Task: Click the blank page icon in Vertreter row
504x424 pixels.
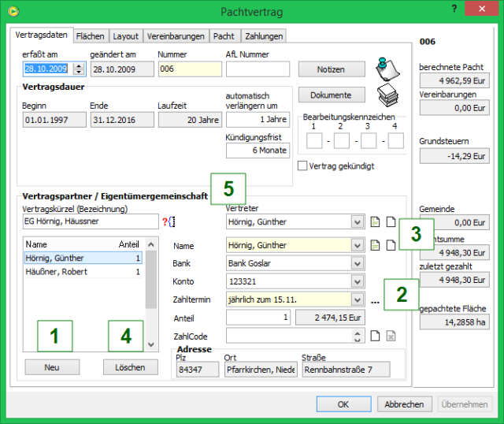Action: (389, 222)
